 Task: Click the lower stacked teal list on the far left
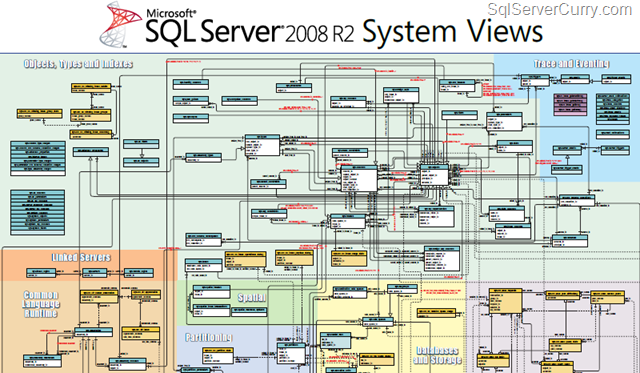(x=38, y=213)
